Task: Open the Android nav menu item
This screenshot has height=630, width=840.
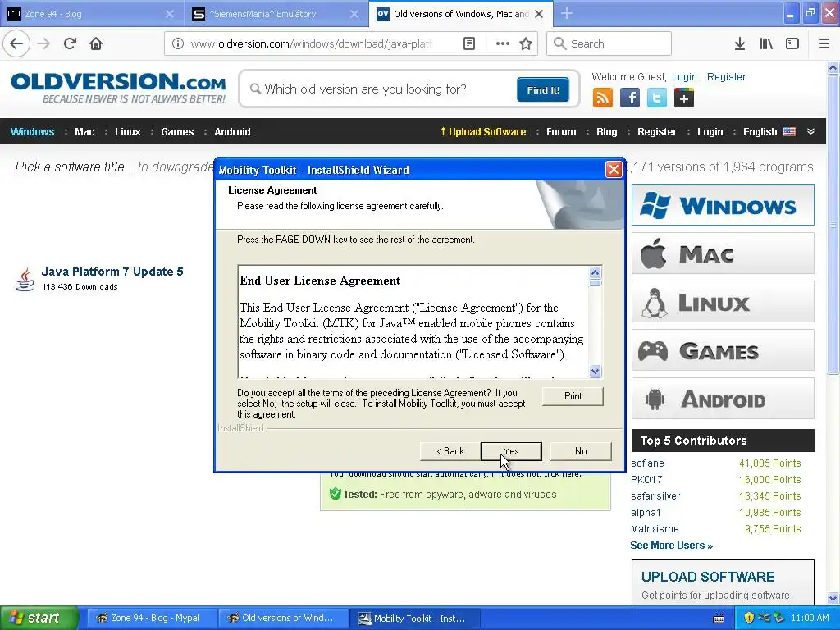Action: 232,132
